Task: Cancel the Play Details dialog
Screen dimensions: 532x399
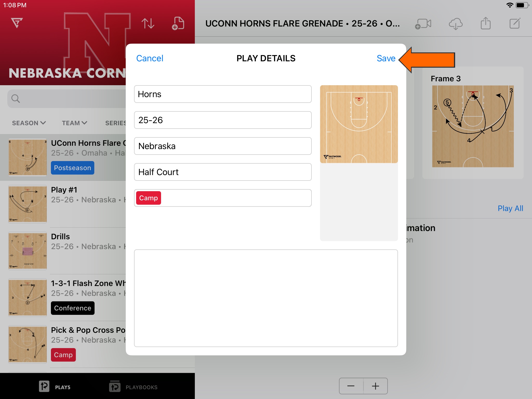Action: (x=150, y=58)
